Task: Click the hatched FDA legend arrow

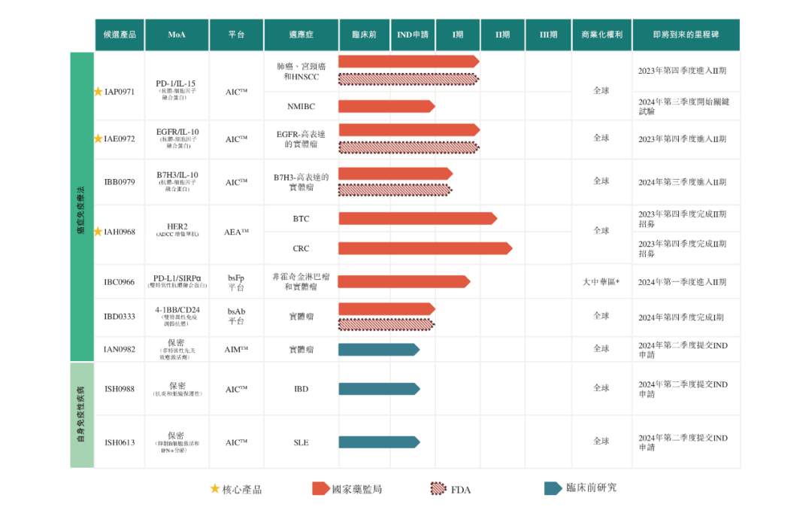Action: [438, 489]
